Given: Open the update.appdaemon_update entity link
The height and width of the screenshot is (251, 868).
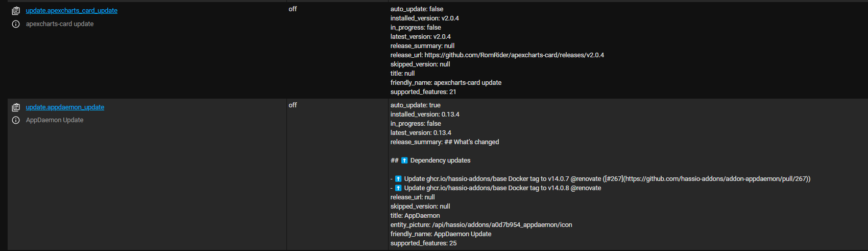Looking at the screenshot, I should [65, 107].
